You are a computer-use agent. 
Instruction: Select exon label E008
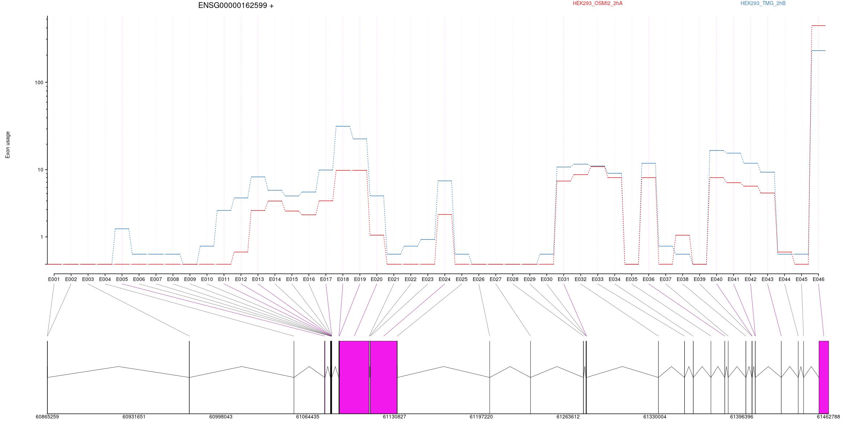point(173,279)
